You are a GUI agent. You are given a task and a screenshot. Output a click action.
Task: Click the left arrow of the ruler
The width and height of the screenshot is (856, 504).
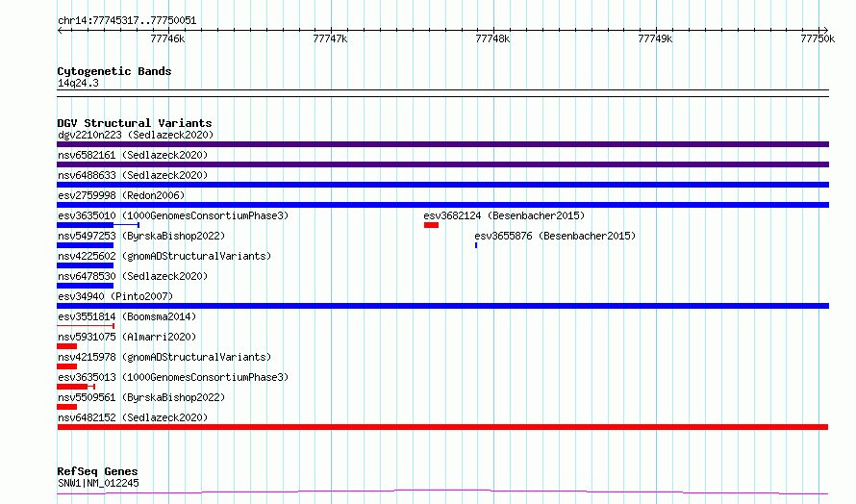(60, 30)
